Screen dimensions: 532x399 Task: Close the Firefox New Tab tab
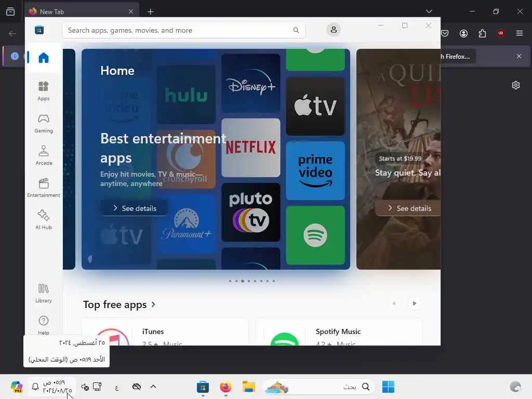130,11
